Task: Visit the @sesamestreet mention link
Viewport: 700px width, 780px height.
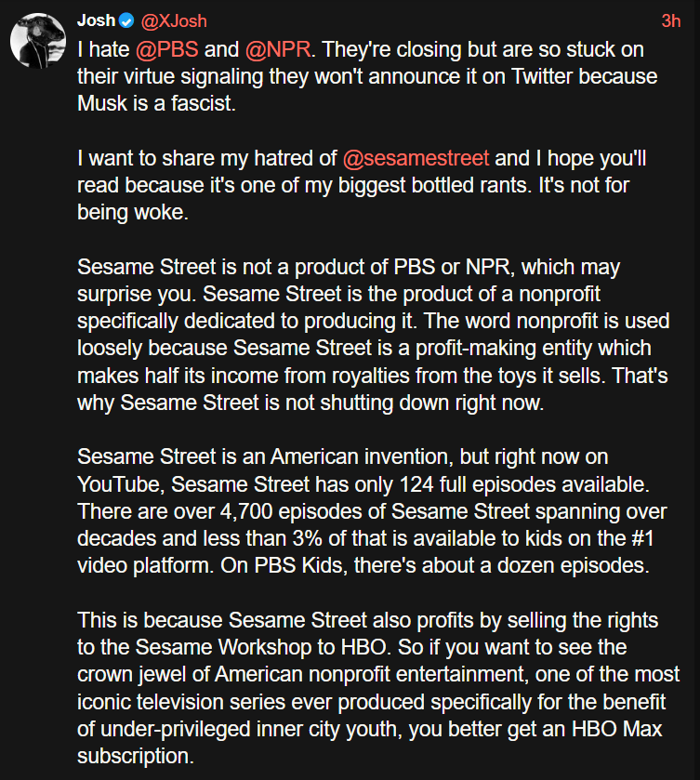Action: point(415,158)
